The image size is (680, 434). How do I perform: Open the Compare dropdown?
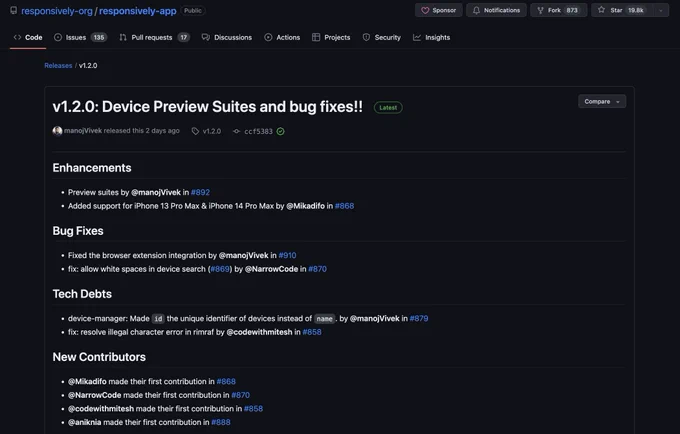[602, 101]
